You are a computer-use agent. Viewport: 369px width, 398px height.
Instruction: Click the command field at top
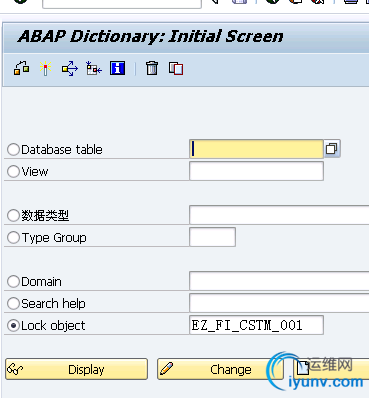[122, 3]
